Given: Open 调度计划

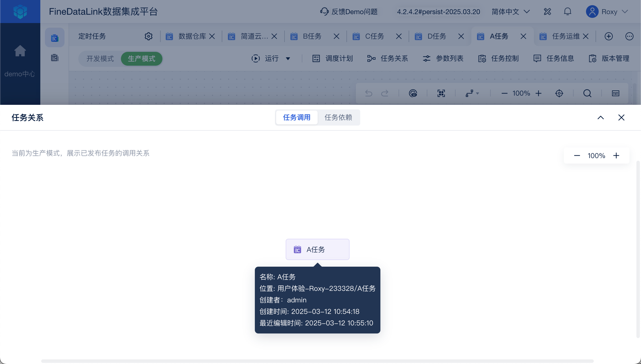Looking at the screenshot, I should (x=333, y=58).
